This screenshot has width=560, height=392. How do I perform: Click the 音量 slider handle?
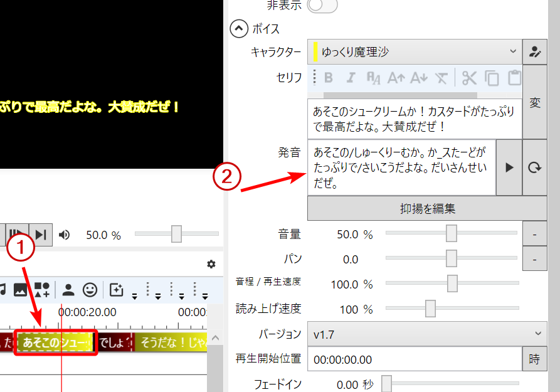click(x=451, y=234)
